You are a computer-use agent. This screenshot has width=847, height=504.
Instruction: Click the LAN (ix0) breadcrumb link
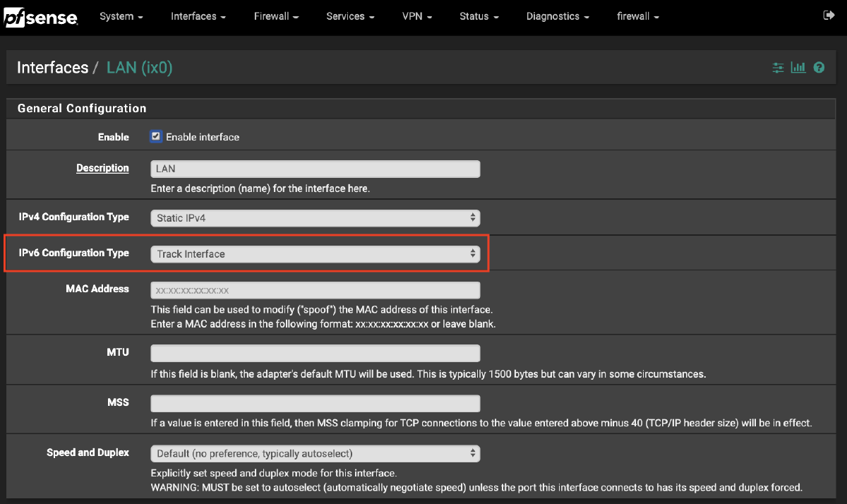(139, 67)
